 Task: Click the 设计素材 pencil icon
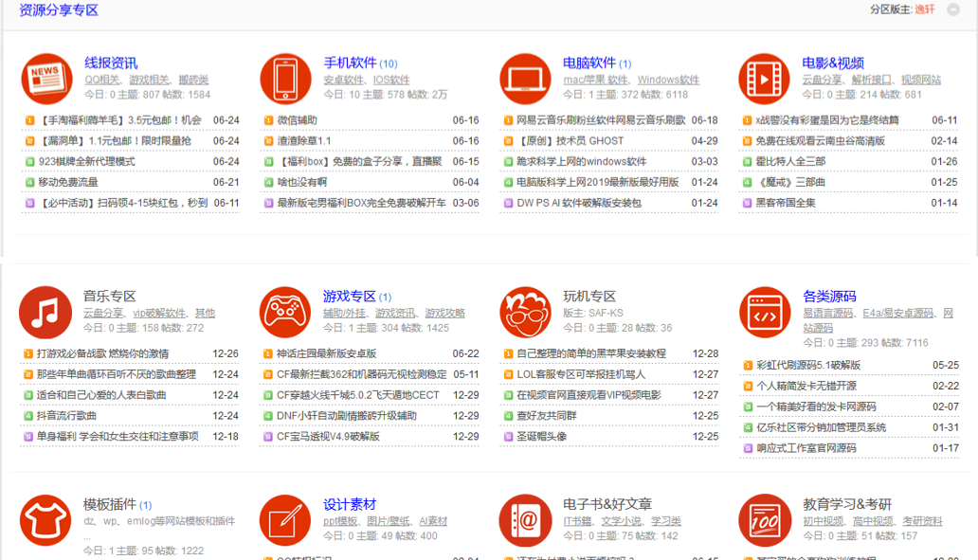285,520
